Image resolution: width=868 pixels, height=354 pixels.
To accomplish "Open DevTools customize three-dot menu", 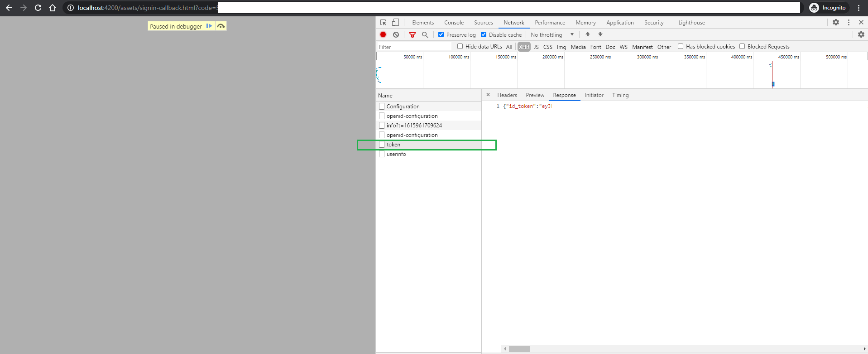I will [x=849, y=22].
